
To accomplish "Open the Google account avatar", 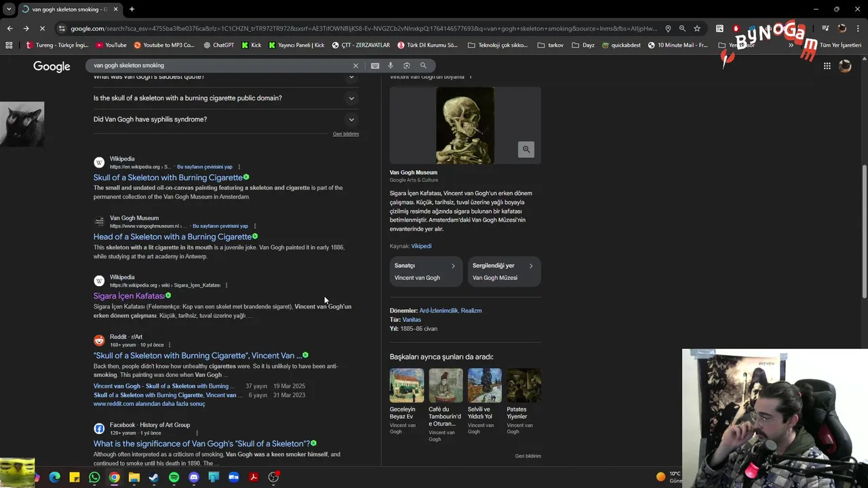I will pyautogui.click(x=845, y=66).
